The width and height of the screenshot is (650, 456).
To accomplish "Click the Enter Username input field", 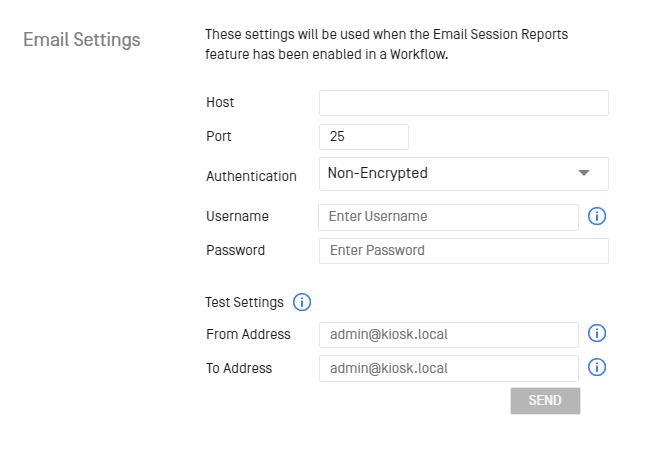I will point(448,217).
